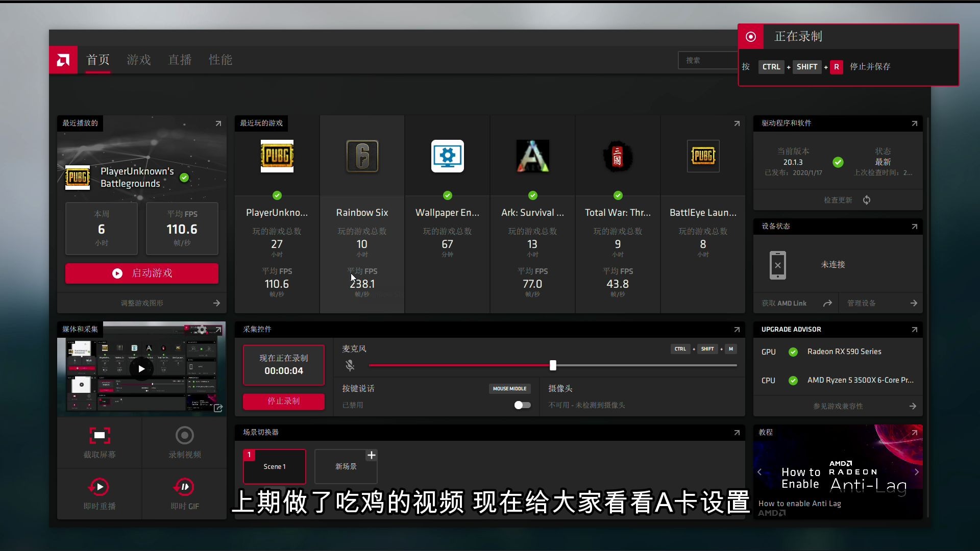Open the BattlEye Launcher icon
The image size is (980, 551).
tap(703, 156)
